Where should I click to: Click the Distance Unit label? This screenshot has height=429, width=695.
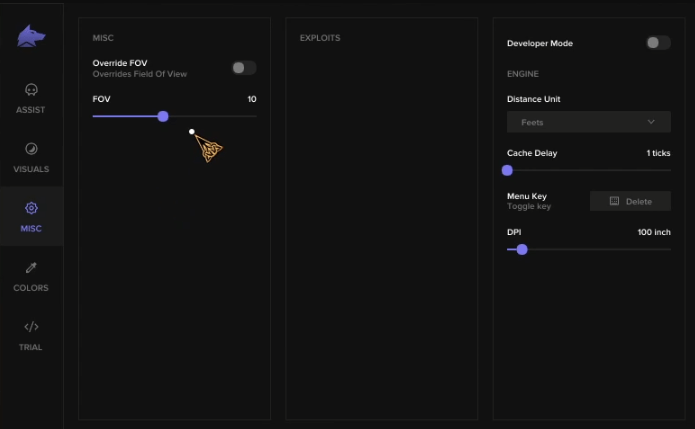tap(534, 99)
